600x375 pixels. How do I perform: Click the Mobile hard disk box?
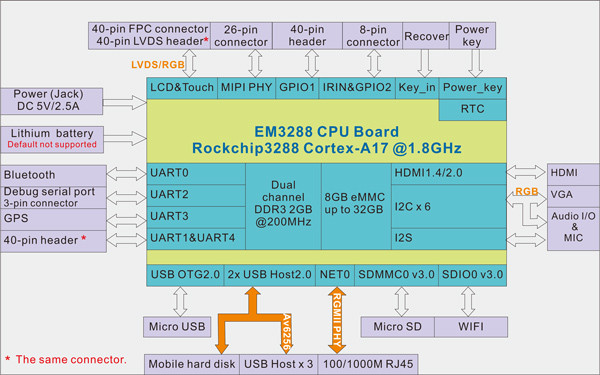coord(192,364)
